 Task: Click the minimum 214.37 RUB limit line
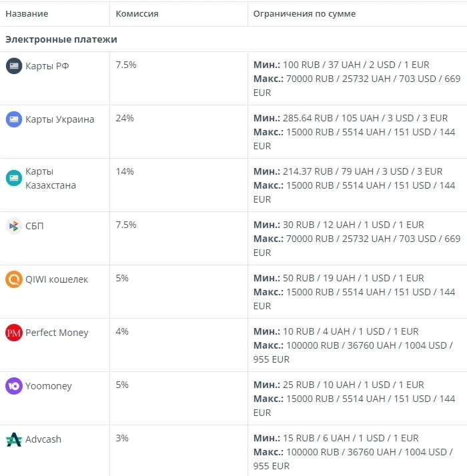point(348,171)
